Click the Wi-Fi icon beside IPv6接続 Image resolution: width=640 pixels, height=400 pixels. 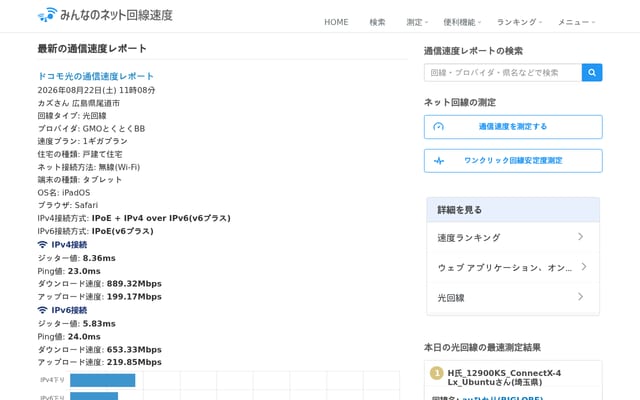tap(42, 310)
